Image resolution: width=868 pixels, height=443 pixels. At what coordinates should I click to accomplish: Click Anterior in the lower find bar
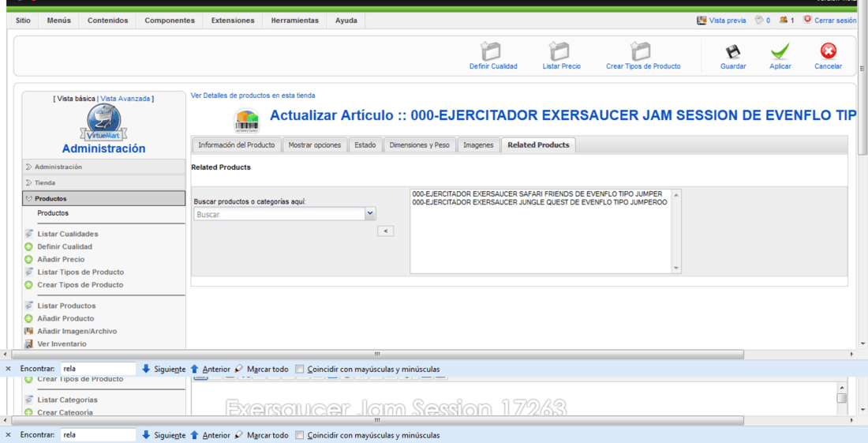click(211, 435)
